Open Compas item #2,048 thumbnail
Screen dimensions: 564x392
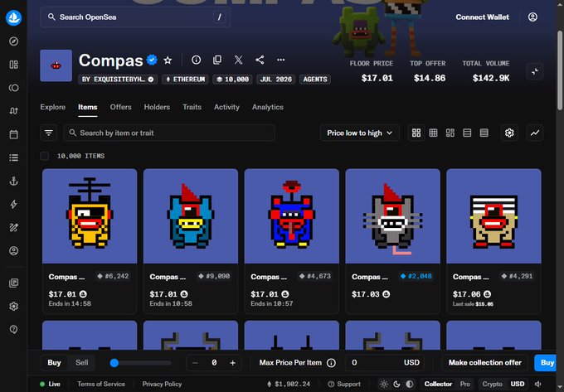pyautogui.click(x=393, y=216)
